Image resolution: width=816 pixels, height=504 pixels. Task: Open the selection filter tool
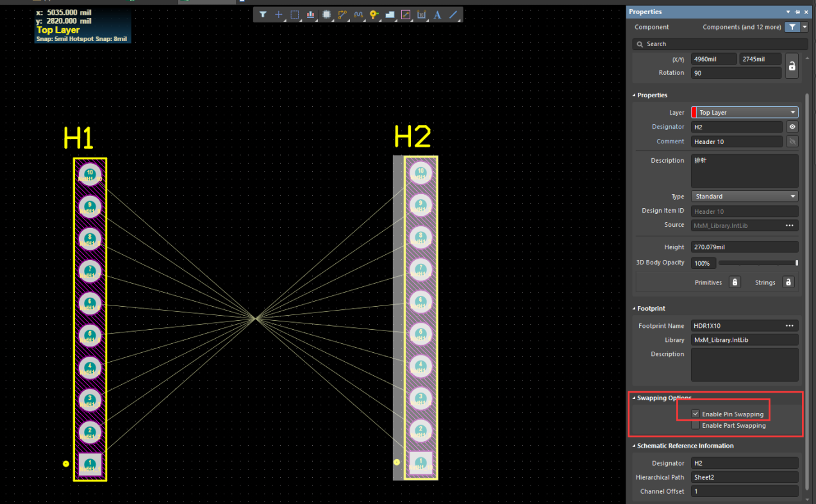coord(263,14)
